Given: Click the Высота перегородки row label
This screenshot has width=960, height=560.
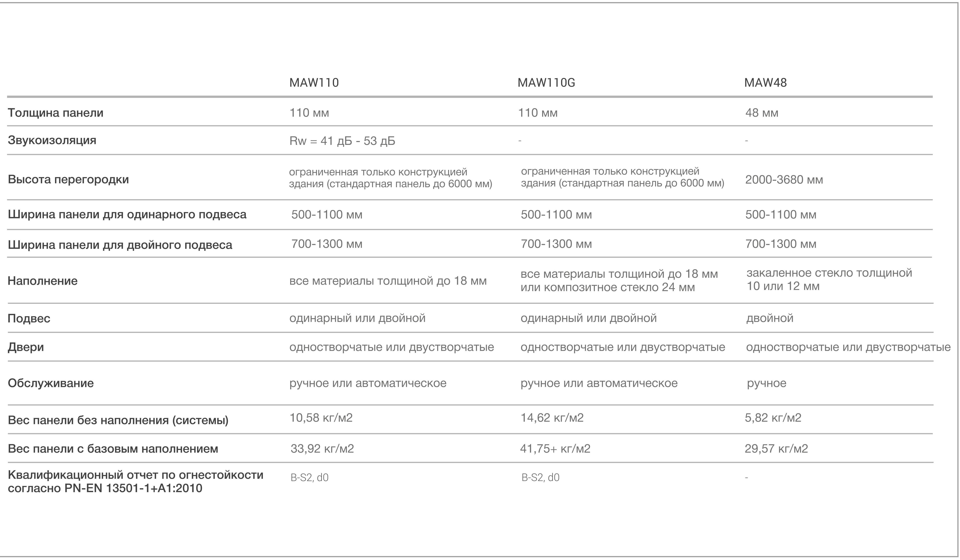Looking at the screenshot, I should point(68,179).
